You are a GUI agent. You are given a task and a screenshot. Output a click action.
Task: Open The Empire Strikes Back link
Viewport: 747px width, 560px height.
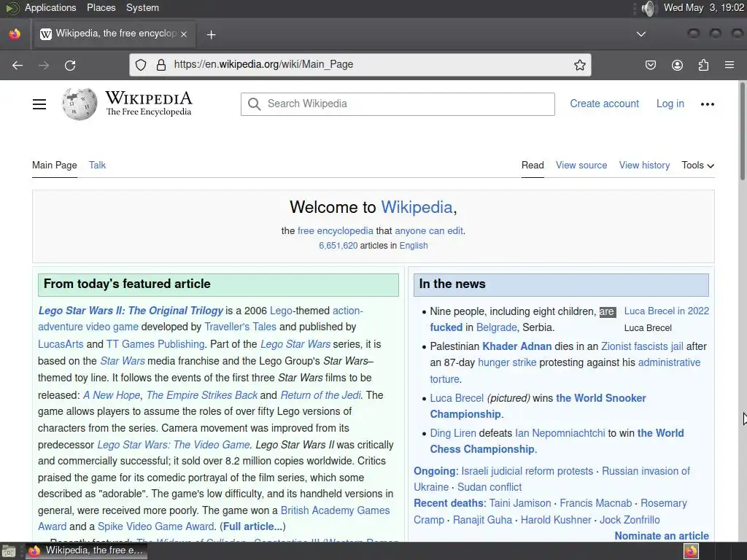click(x=202, y=395)
